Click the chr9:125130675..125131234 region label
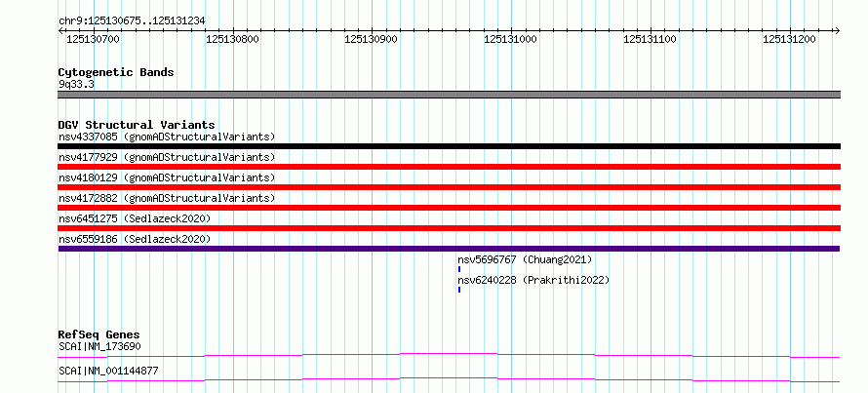This screenshot has height=393, width=868. [x=132, y=21]
